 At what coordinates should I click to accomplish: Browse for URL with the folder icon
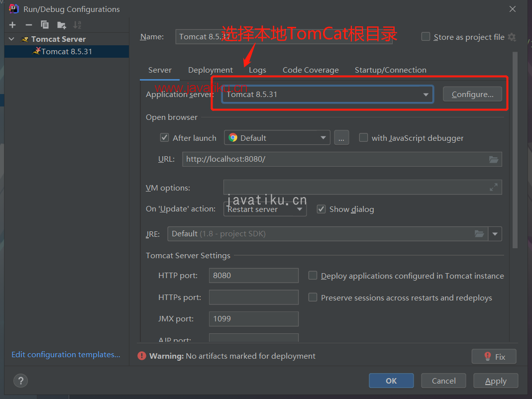click(x=494, y=159)
